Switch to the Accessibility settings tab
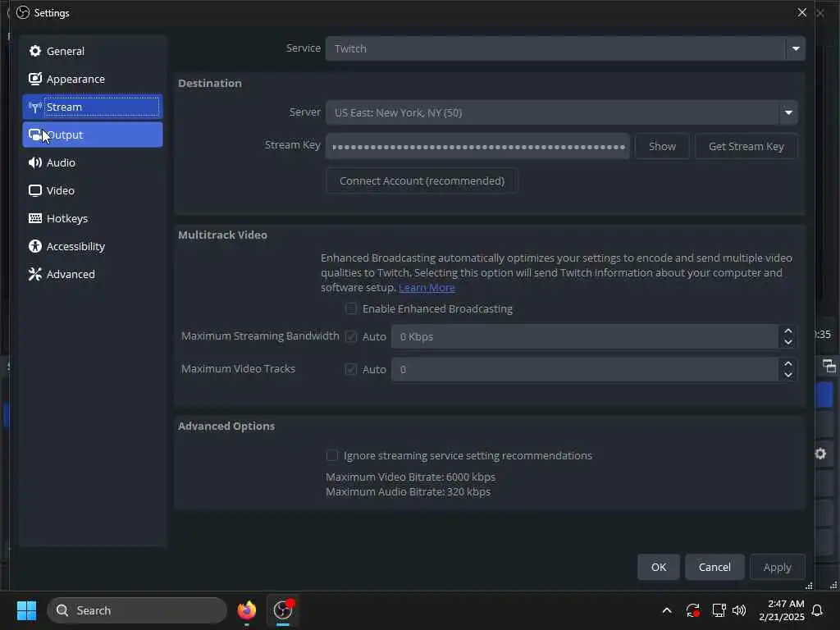The width and height of the screenshot is (840, 630). 93,246
